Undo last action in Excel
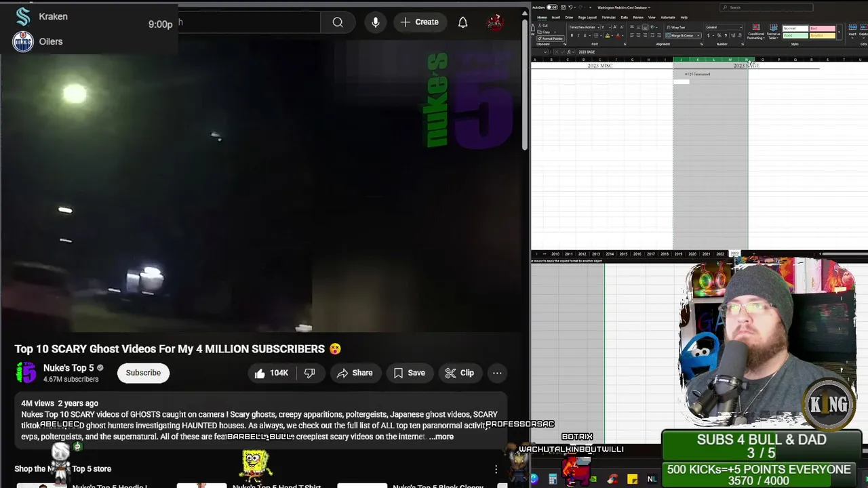 [570, 7]
